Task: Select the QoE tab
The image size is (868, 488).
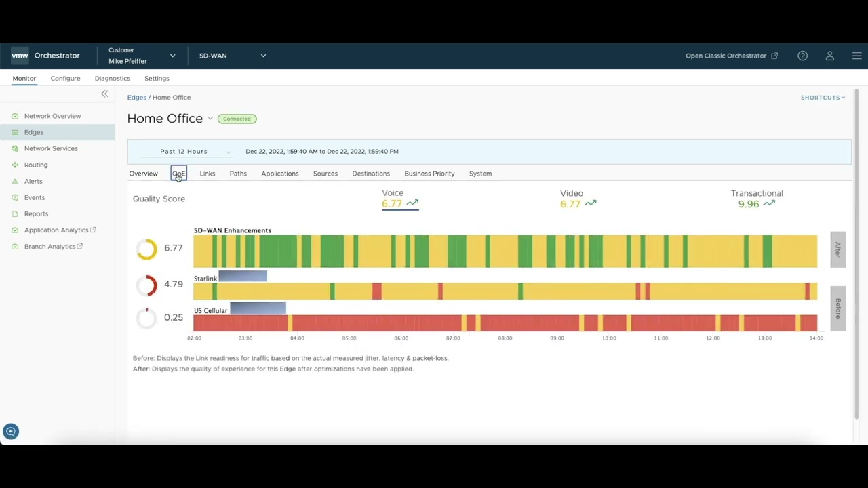Action: pos(178,174)
